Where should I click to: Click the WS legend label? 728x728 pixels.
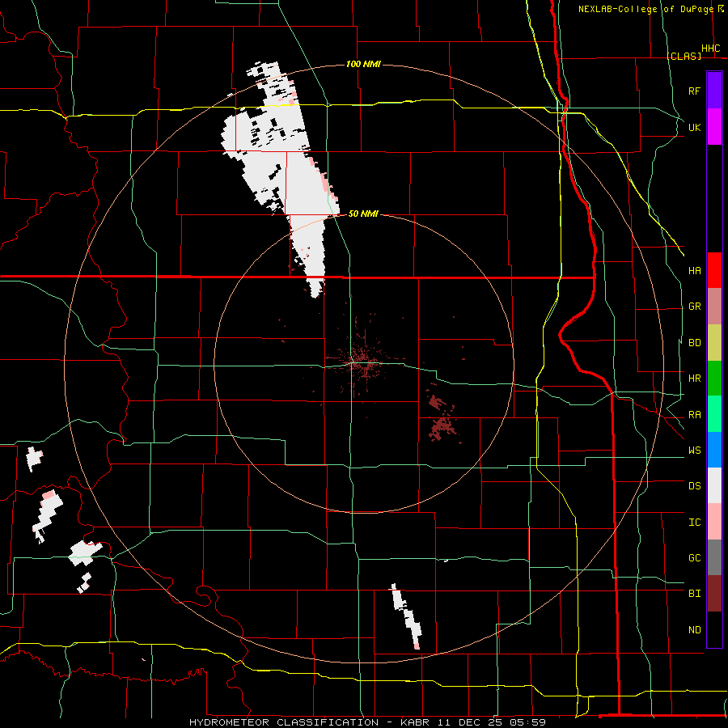click(x=694, y=451)
